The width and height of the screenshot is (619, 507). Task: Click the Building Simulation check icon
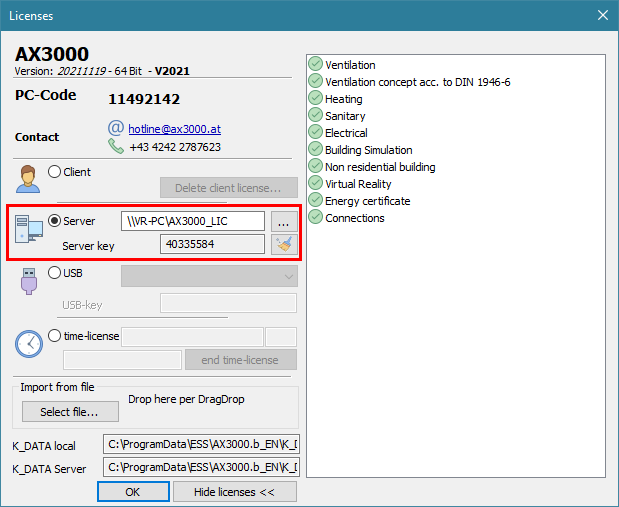coord(315,148)
